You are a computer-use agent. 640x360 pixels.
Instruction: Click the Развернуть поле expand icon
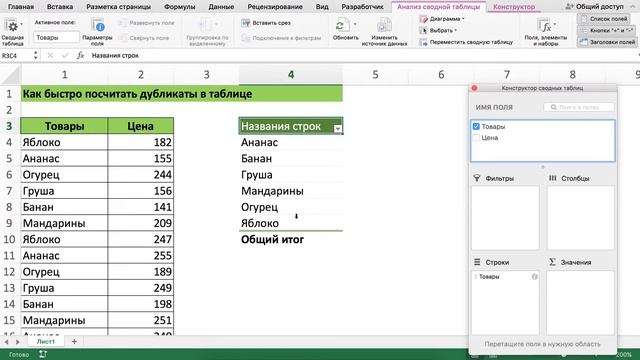(122, 23)
